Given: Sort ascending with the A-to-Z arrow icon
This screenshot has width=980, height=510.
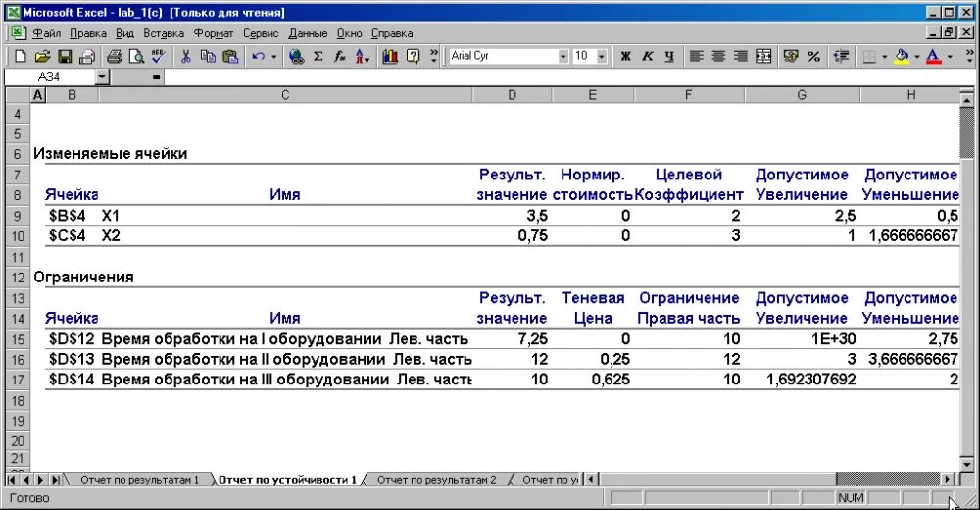Looking at the screenshot, I should 363,56.
